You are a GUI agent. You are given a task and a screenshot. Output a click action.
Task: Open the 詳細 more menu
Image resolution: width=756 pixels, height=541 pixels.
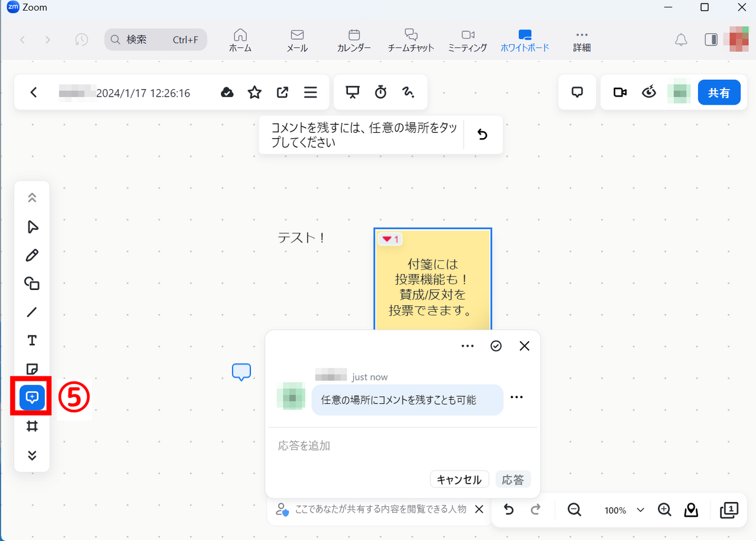[x=582, y=40]
